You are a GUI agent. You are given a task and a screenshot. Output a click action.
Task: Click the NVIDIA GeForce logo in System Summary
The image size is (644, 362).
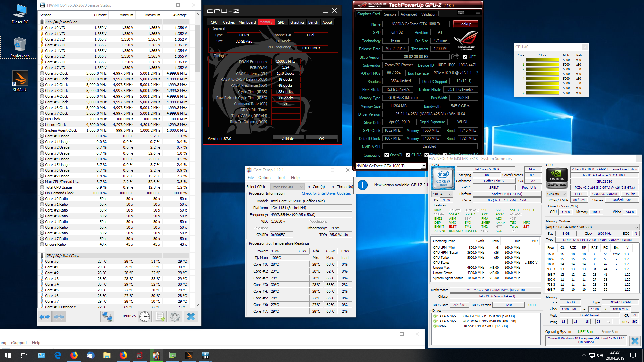[557, 178]
